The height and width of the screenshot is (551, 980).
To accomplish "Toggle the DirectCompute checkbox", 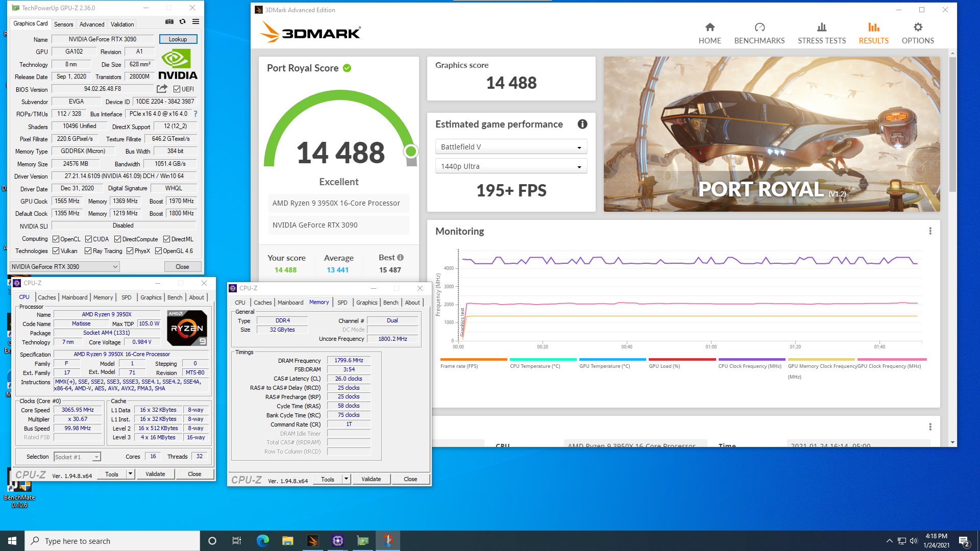I will pyautogui.click(x=118, y=239).
